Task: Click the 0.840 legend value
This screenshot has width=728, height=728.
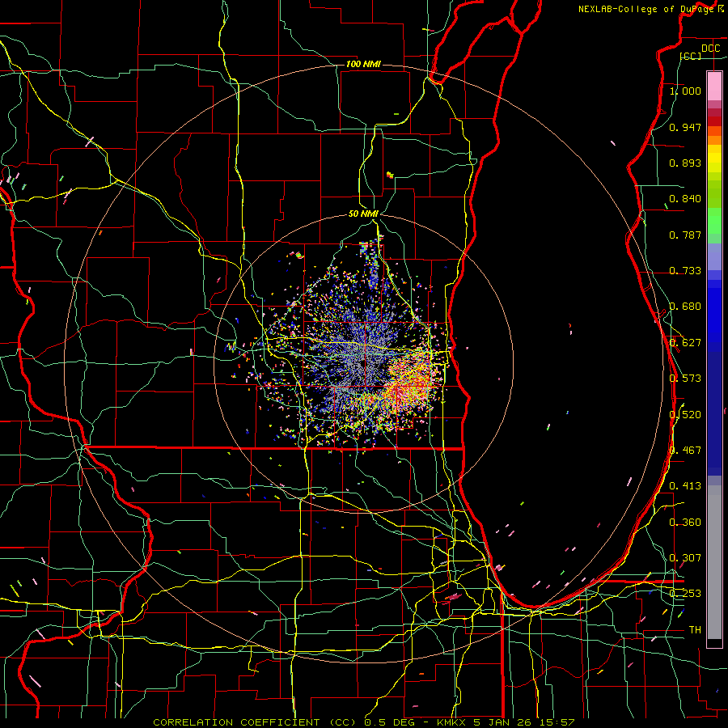Action: [x=685, y=199]
